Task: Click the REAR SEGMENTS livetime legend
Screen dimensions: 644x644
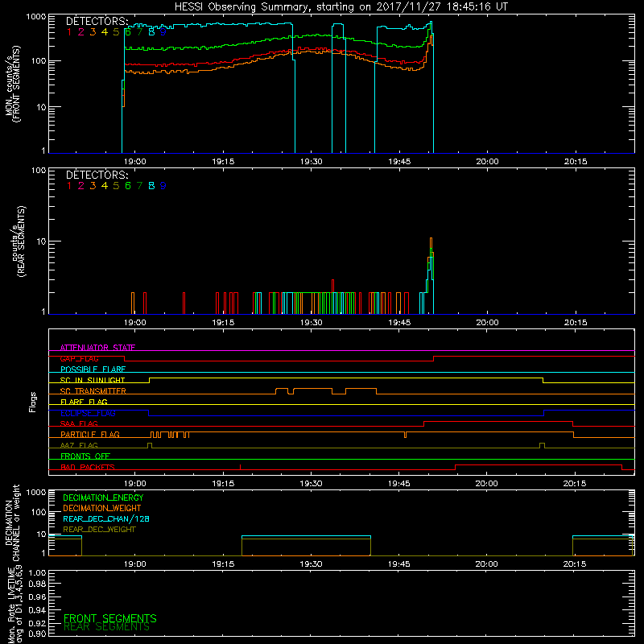Action: click(x=106, y=627)
